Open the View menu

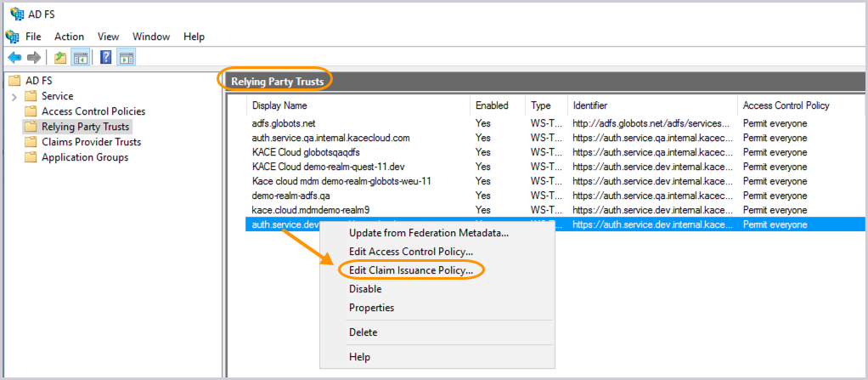point(108,37)
